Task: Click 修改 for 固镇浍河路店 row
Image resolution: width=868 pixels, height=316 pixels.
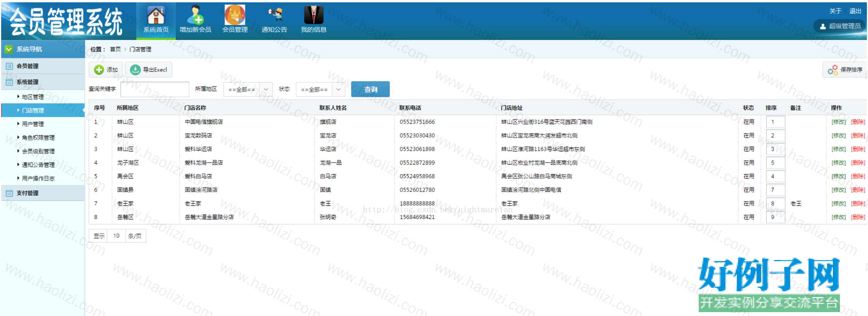Action: click(x=839, y=190)
